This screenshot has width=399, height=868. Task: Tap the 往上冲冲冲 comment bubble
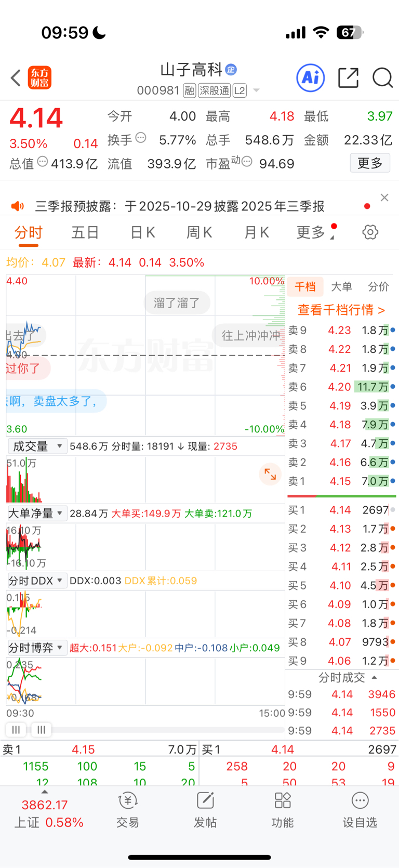tap(248, 335)
